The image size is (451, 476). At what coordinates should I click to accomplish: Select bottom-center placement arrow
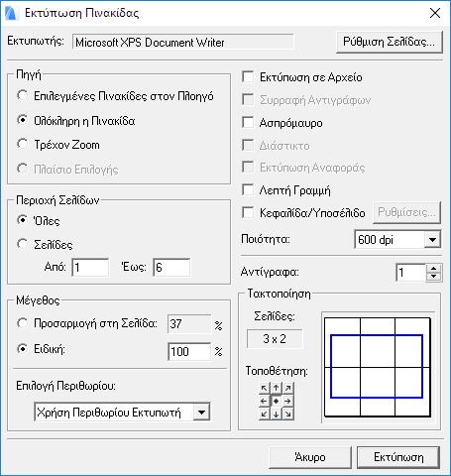pyautogui.click(x=277, y=414)
